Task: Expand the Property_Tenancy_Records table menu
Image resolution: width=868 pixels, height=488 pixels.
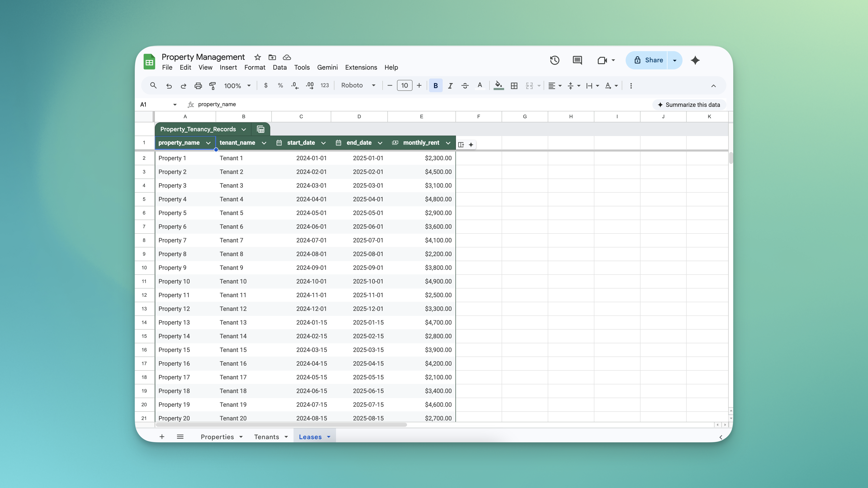Action: click(x=244, y=129)
